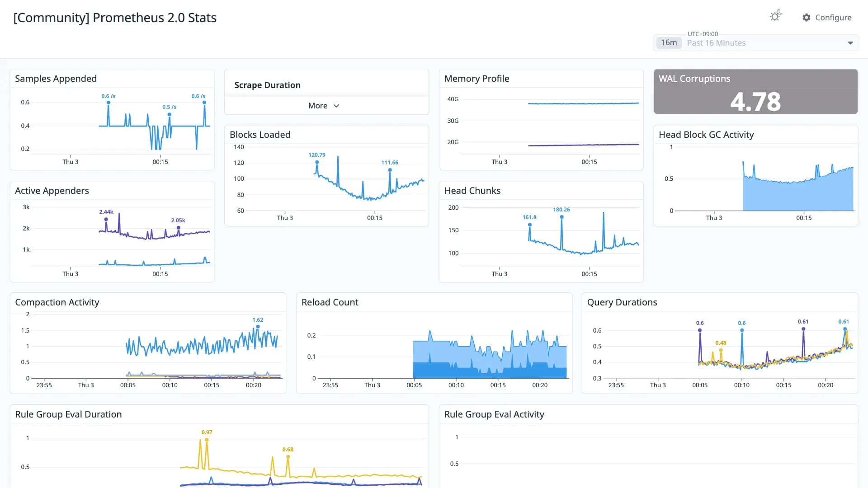The height and width of the screenshot is (488, 868).
Task: Click the 0.5 /s marker in Samples Appended
Action: (x=170, y=114)
